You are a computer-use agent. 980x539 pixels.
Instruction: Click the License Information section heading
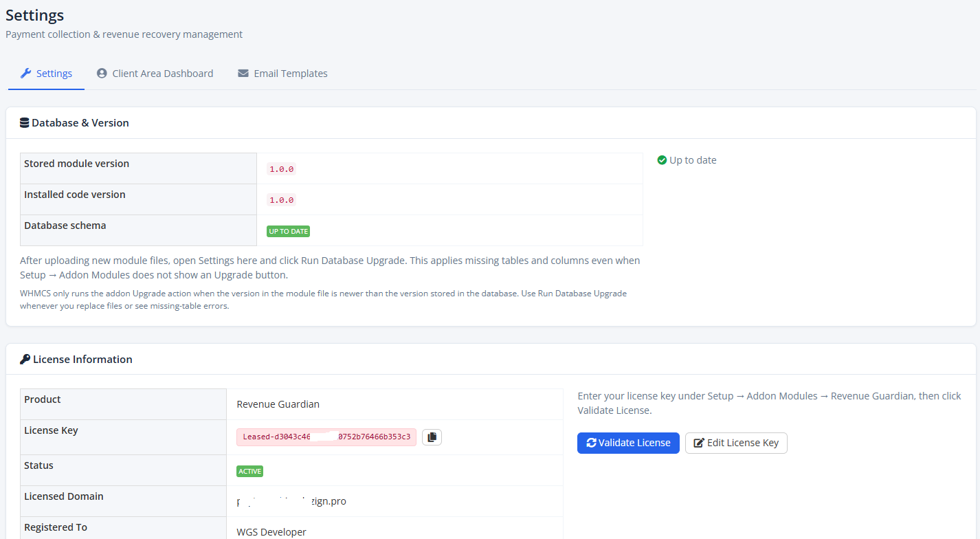pyautogui.click(x=82, y=359)
